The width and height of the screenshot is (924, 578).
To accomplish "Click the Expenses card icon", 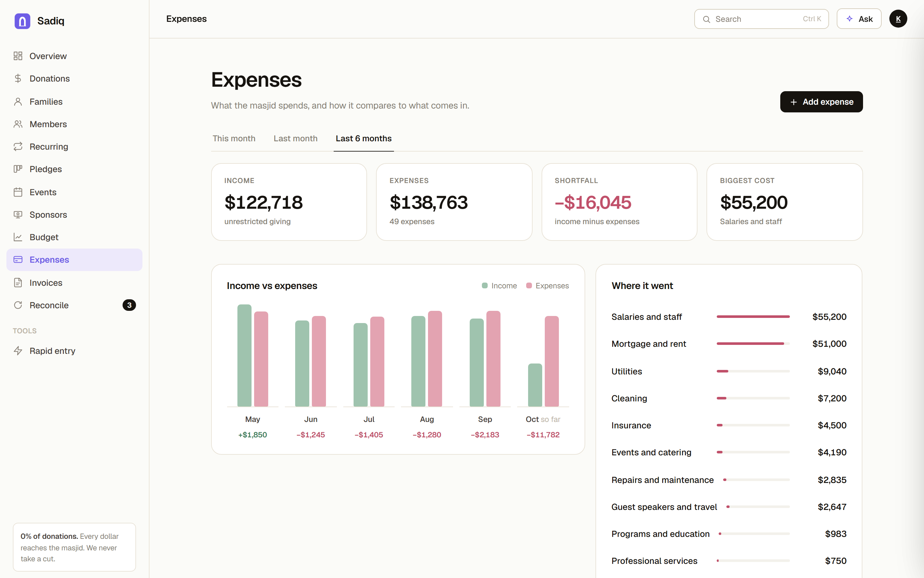I will tap(18, 259).
